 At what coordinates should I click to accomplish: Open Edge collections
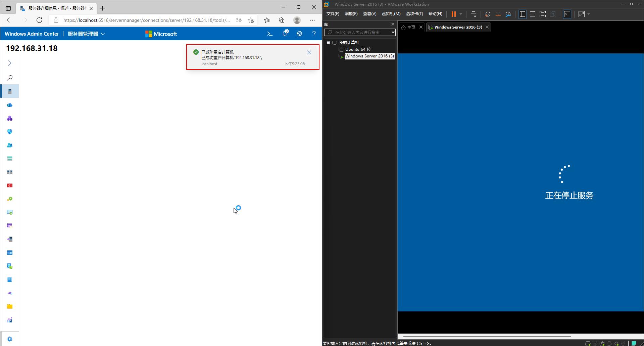282,20
